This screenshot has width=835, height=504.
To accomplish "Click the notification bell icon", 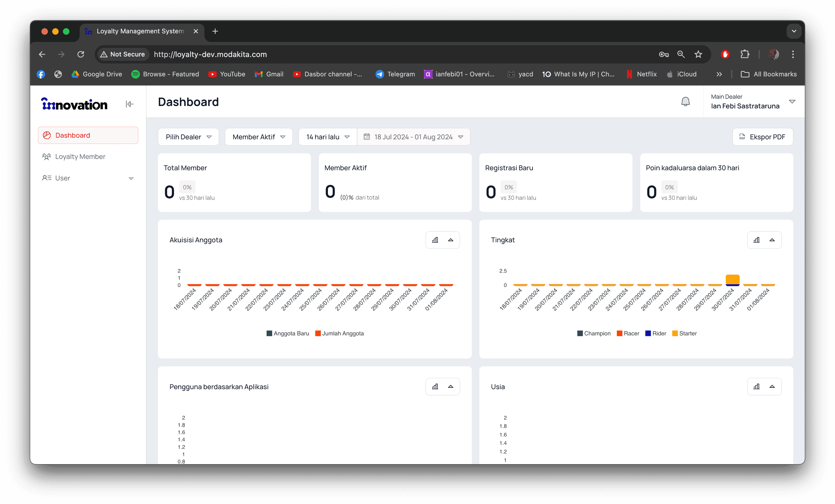I will pos(685,102).
